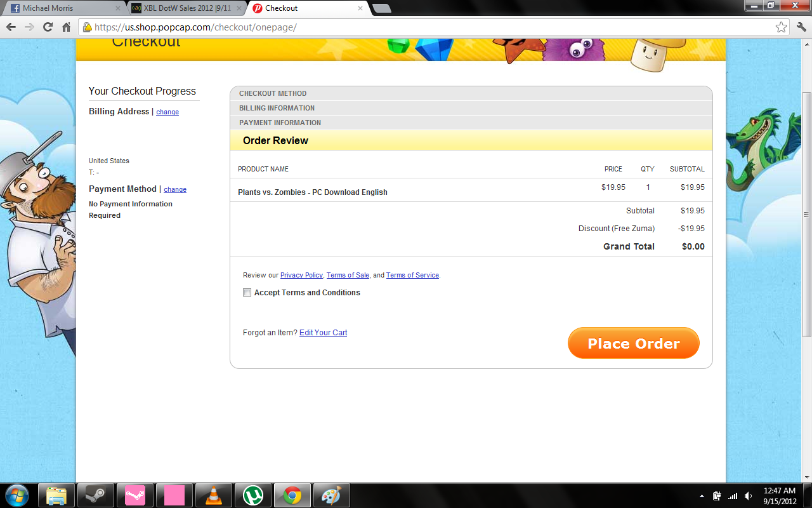The width and height of the screenshot is (812, 508).
Task: Open the Terms of Service link
Action: pyautogui.click(x=412, y=275)
